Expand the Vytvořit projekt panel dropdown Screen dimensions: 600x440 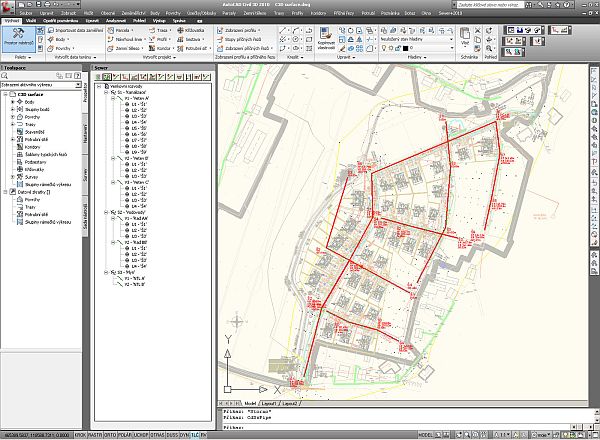[x=160, y=57]
